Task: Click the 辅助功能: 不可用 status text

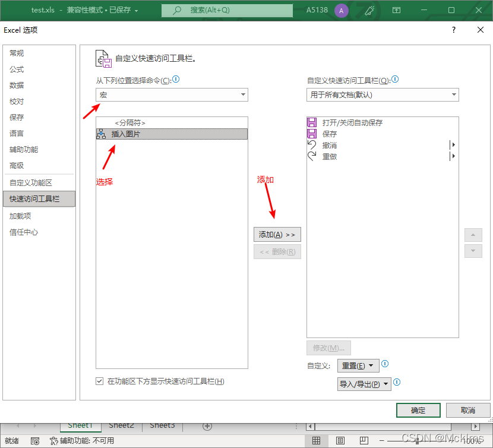Action: point(87,441)
